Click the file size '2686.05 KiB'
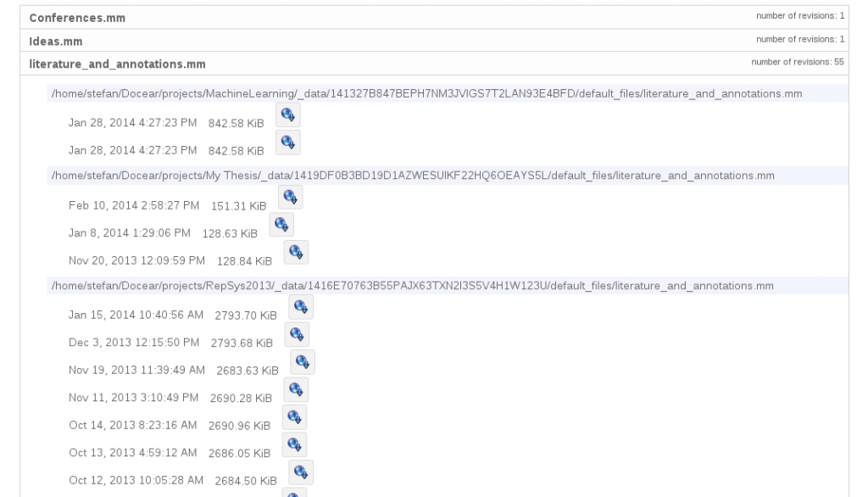This screenshot has height=497, width=868. 239,453
